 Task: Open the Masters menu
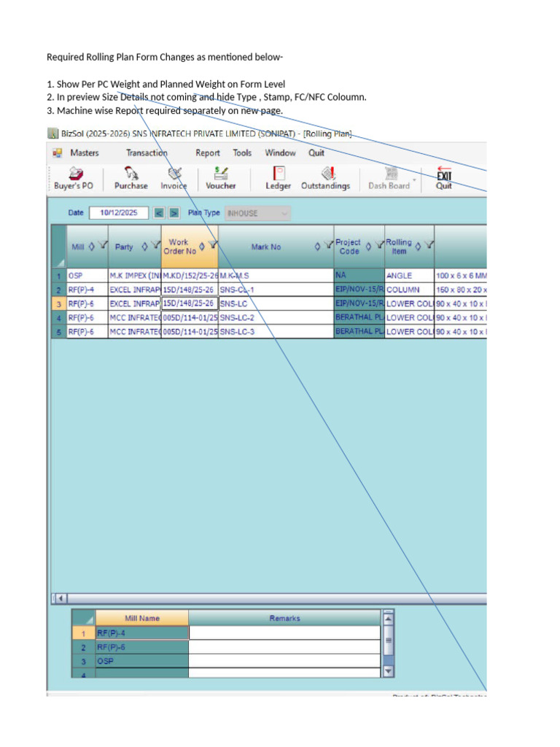coord(85,153)
